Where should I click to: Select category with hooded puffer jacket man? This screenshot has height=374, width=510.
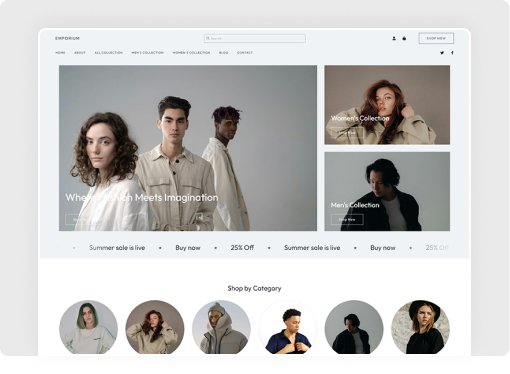point(221,327)
